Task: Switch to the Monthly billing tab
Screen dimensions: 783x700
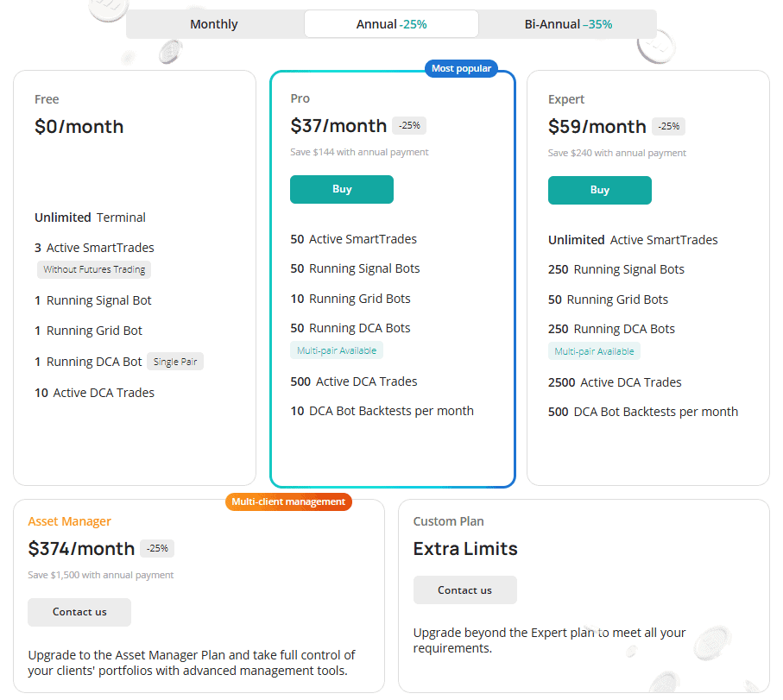Action: (x=214, y=24)
